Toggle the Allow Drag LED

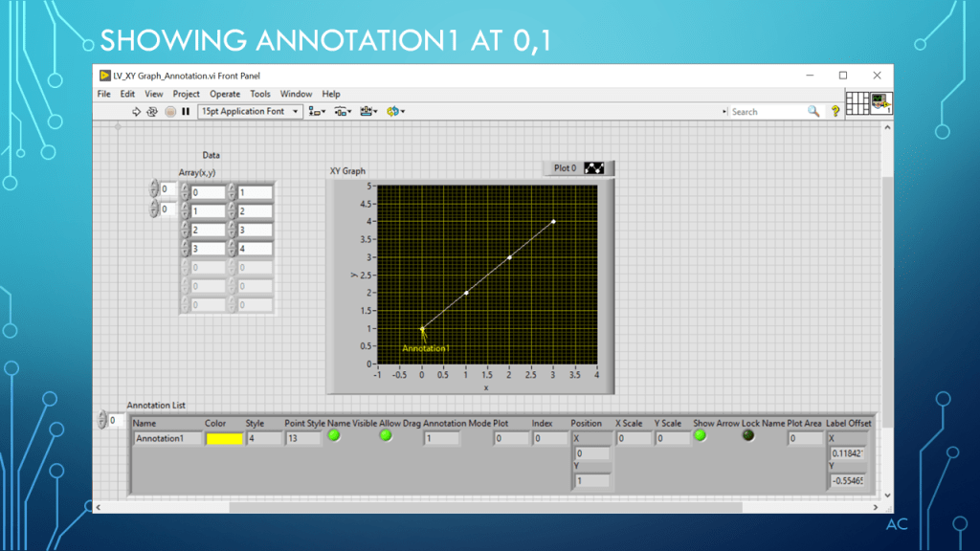(386, 435)
